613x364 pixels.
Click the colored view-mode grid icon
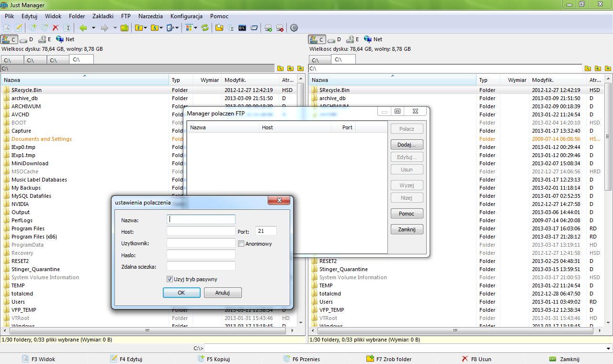click(x=189, y=28)
